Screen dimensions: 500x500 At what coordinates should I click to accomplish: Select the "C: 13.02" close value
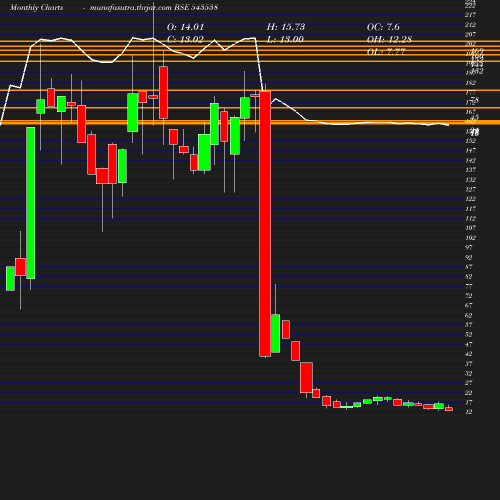point(185,40)
